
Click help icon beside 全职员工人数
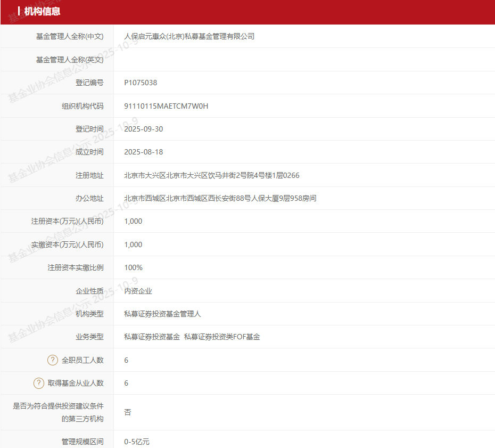(x=53, y=360)
